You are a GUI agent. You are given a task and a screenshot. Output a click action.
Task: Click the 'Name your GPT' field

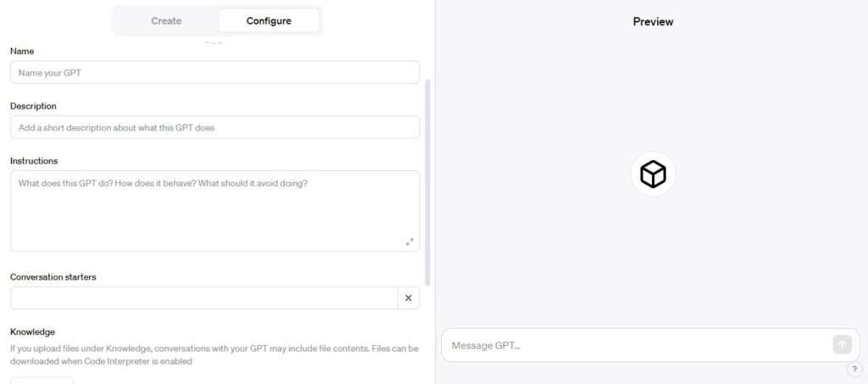tap(214, 73)
